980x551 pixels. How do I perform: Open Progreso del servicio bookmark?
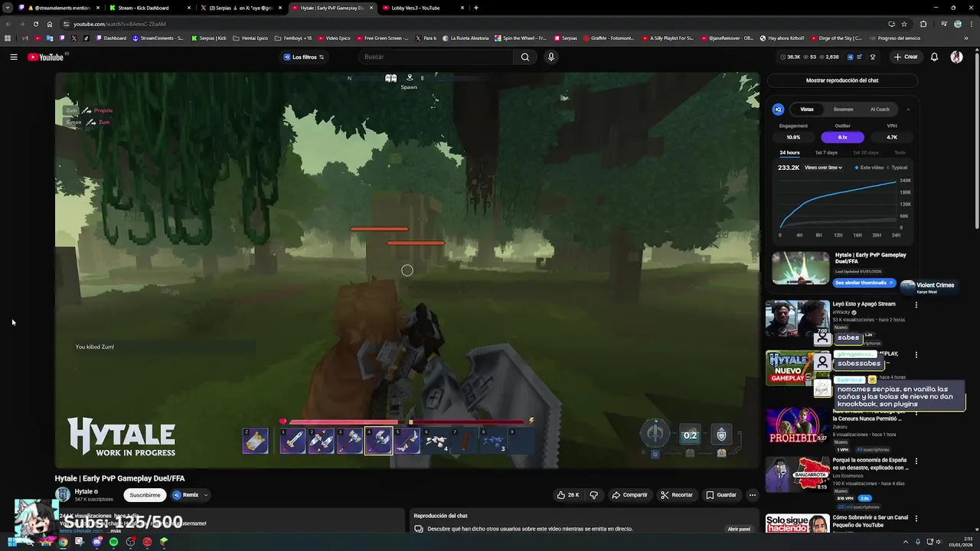(894, 37)
